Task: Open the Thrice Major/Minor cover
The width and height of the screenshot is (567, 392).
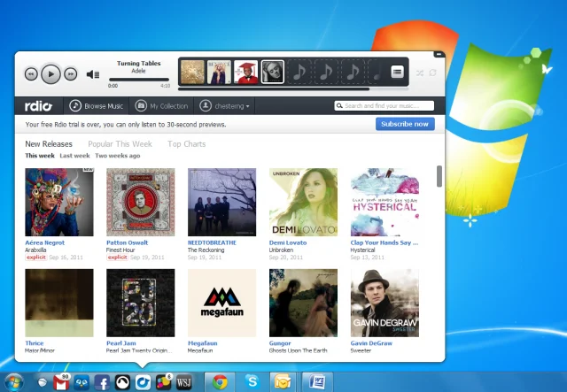Action: (x=59, y=303)
